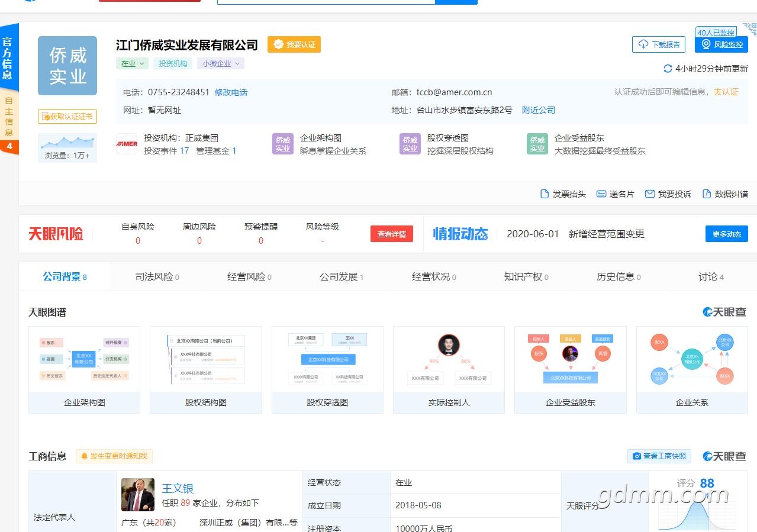The height and width of the screenshot is (532, 757).
Task: Open the 企业架构图 thumbnail in 天眼图谱
Action: click(84, 370)
